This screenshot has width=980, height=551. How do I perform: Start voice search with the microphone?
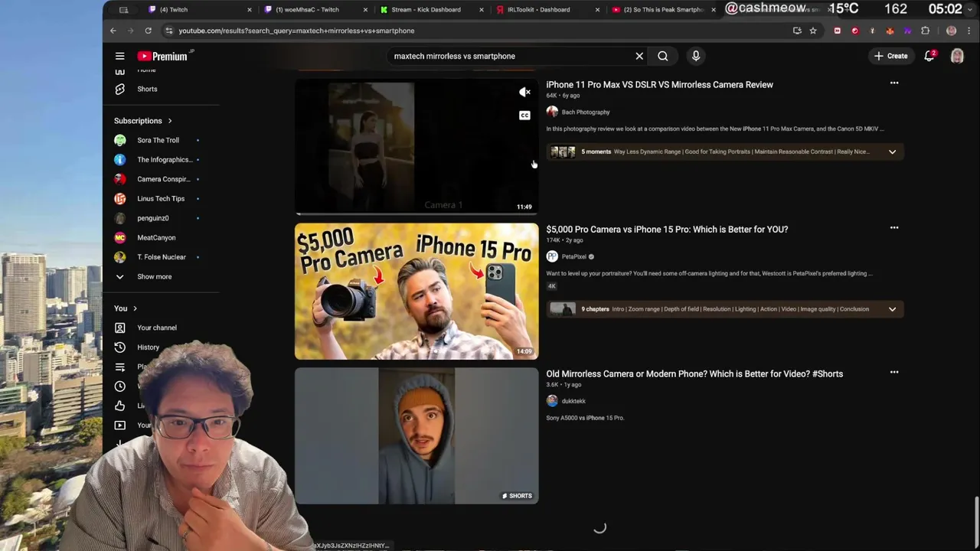tap(696, 56)
